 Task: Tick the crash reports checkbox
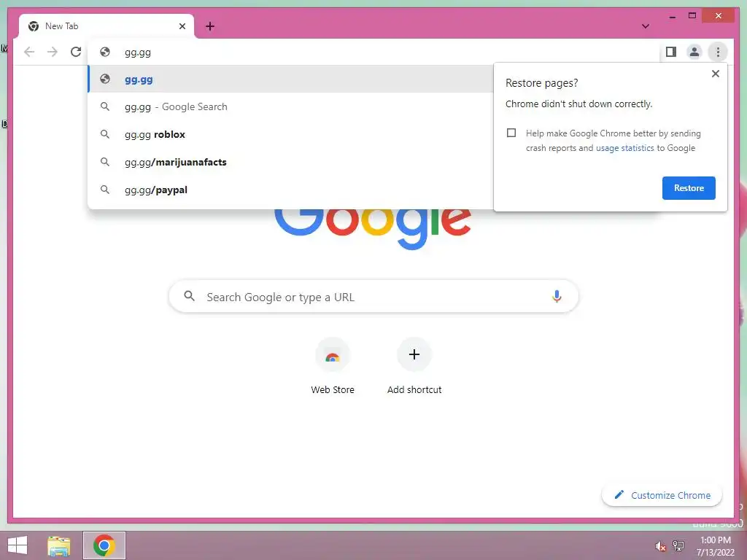pyautogui.click(x=511, y=133)
